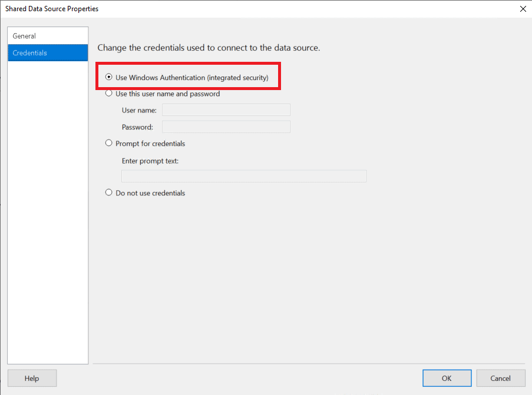
Task: Click the Enter prompt text box
Action: point(243,176)
